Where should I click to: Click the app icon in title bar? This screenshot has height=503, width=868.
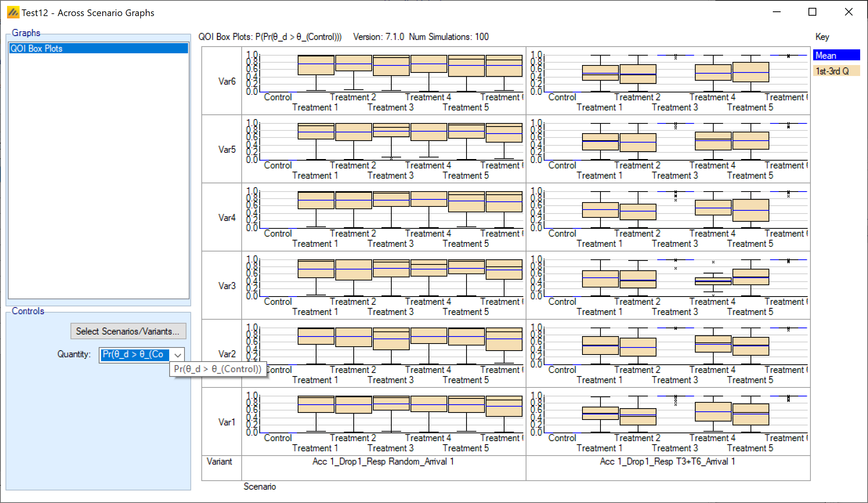coord(13,13)
